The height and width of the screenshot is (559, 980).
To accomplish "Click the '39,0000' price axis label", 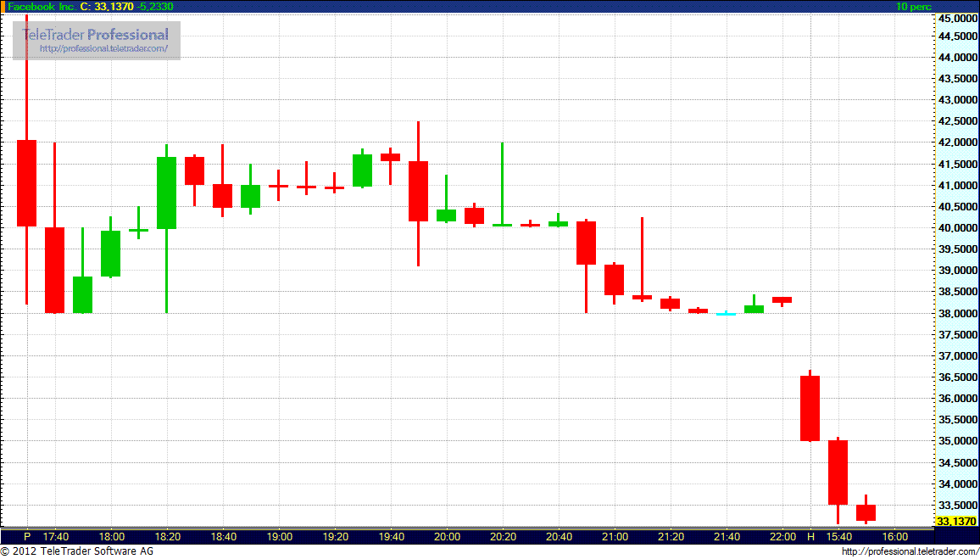I will point(957,271).
